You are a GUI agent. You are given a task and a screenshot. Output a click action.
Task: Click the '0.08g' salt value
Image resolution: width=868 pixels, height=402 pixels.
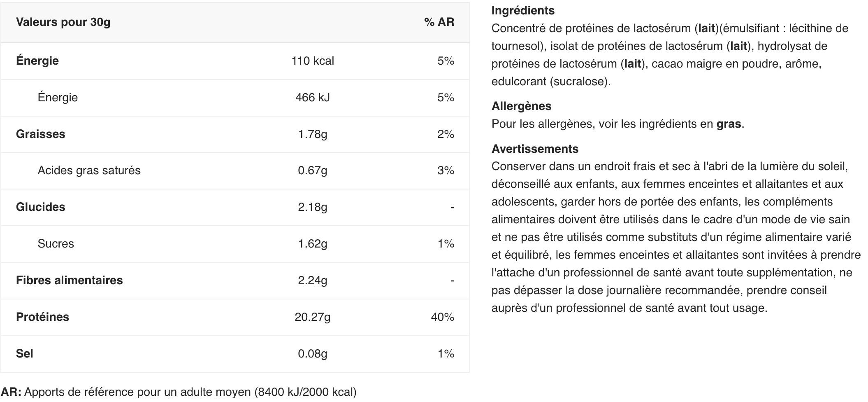tap(313, 354)
